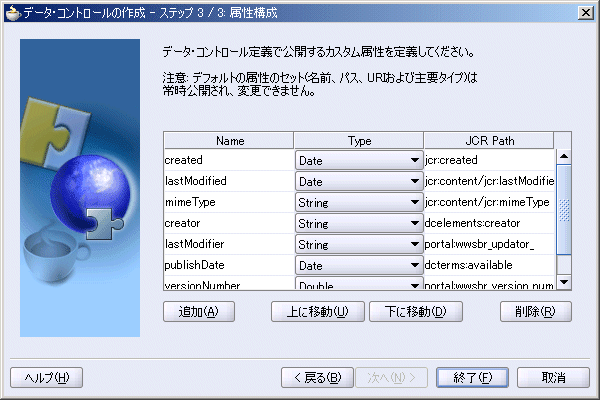Select the 'versionNumber' name cell
Image resolution: width=600 pixels, height=400 pixels.
229,284
